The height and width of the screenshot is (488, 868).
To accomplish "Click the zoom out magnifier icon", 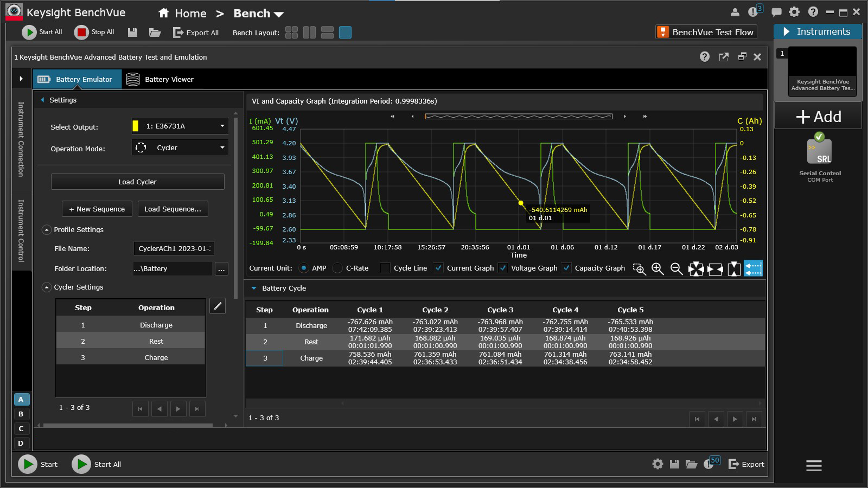I will pyautogui.click(x=676, y=268).
